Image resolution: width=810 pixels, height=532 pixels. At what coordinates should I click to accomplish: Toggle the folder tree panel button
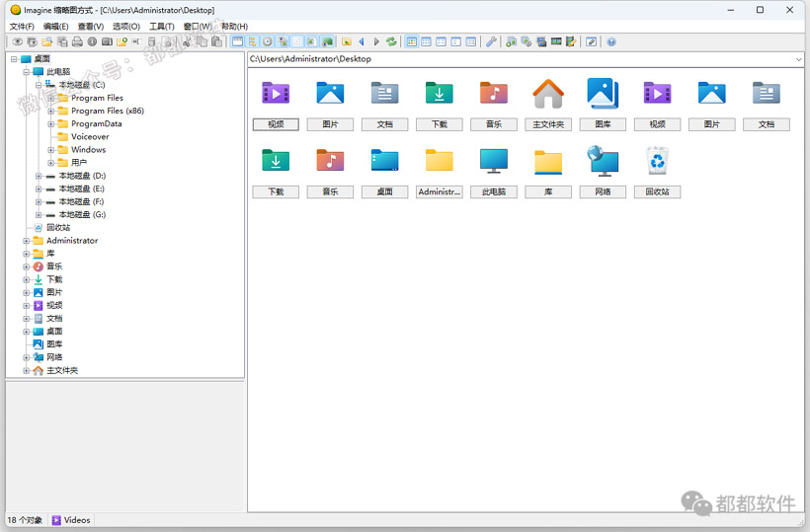coord(252,41)
